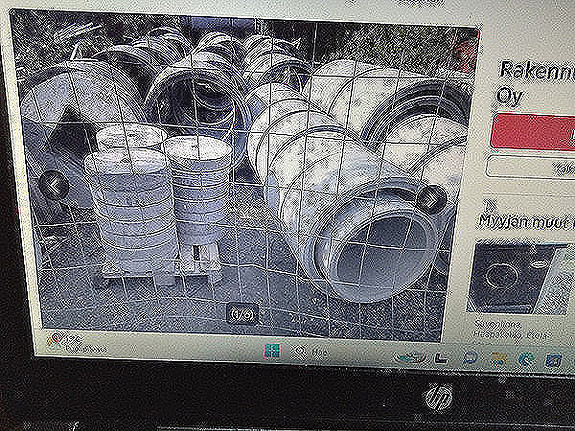Open the blue circular taskbar app

point(470,357)
